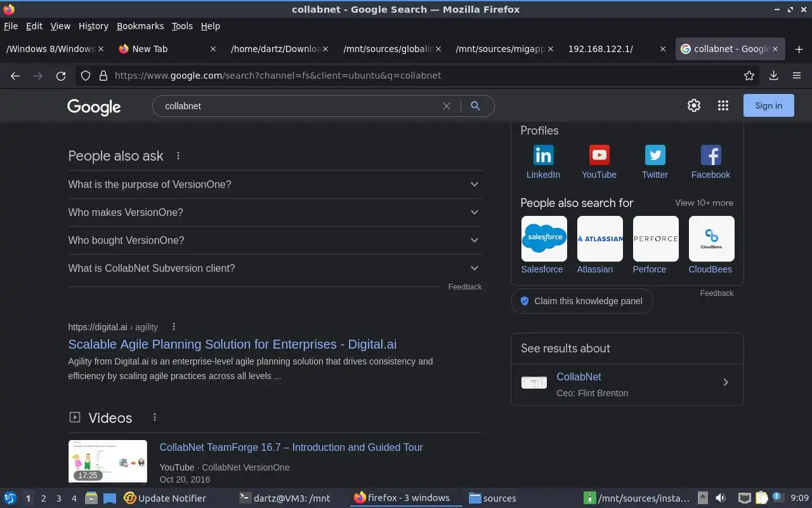Open the sources folder taskbar item
Image resolution: width=812 pixels, height=508 pixels.
tap(493, 498)
